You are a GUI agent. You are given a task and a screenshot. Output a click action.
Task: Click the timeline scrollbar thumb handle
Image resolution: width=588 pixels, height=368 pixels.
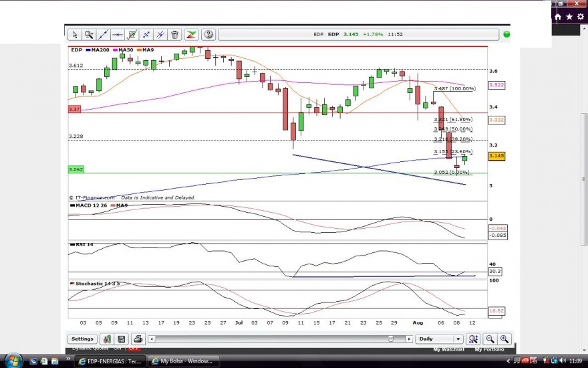click(391, 339)
